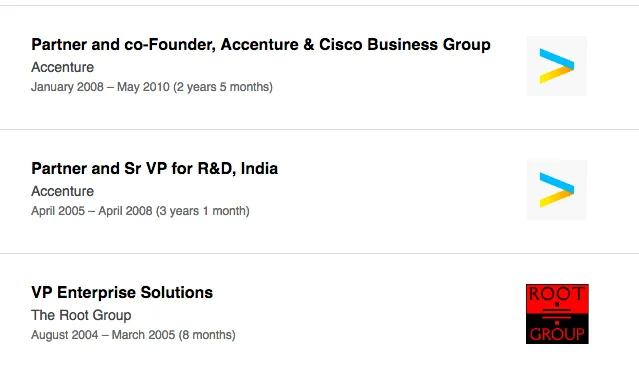Viewport: 639px width, 375px height.
Task: Click Accenture company name under co-Founder role
Action: click(62, 67)
